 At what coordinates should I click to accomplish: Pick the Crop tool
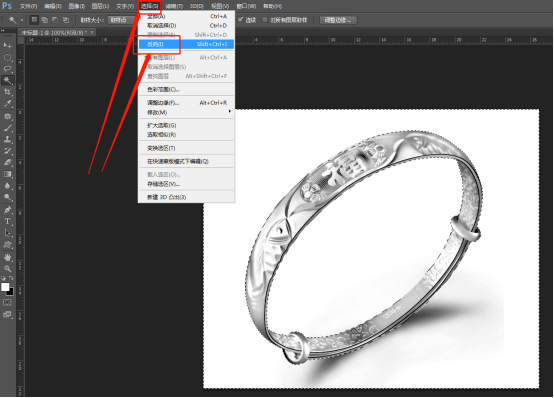[x=7, y=92]
